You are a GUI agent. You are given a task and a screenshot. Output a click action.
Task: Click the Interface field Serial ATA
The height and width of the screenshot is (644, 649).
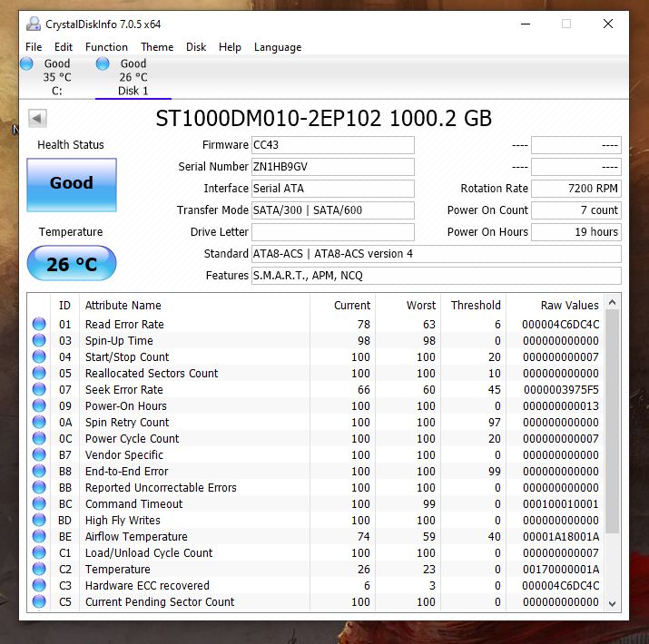[333, 189]
